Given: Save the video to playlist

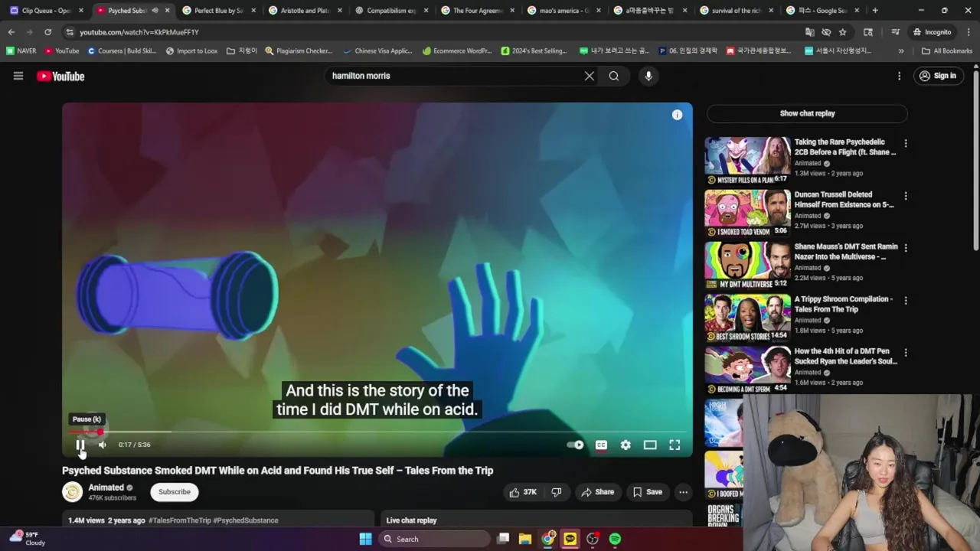Looking at the screenshot, I should point(648,492).
